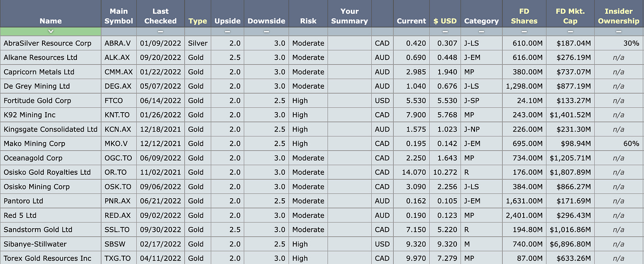
Task: Click the yellow $ USD header
Action: point(445,21)
